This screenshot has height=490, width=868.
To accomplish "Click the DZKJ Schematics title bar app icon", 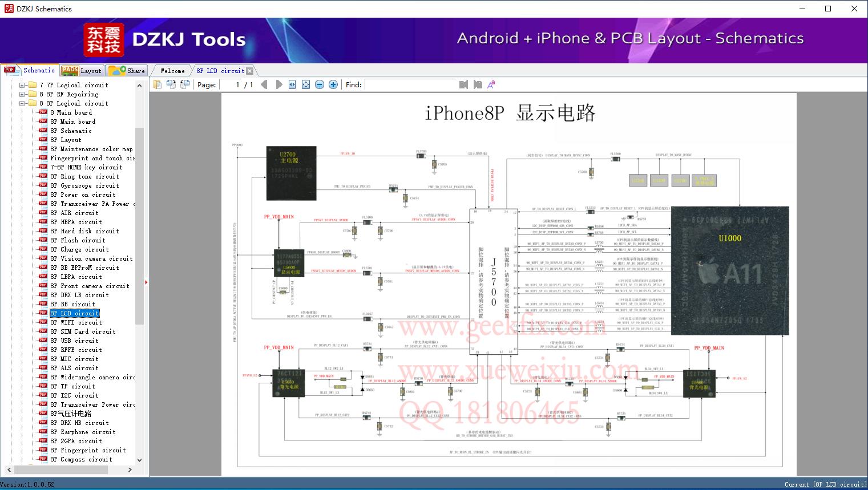I will (9, 9).
